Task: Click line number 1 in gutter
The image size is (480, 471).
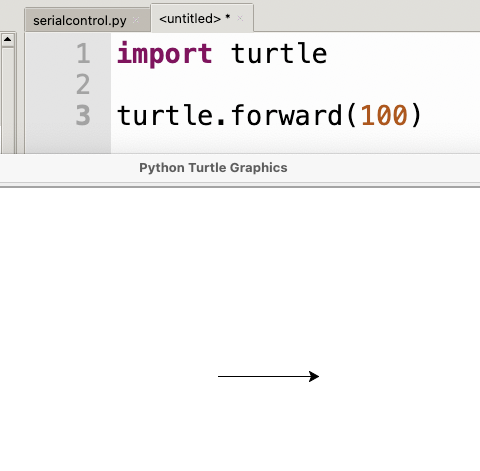Action: [x=83, y=53]
